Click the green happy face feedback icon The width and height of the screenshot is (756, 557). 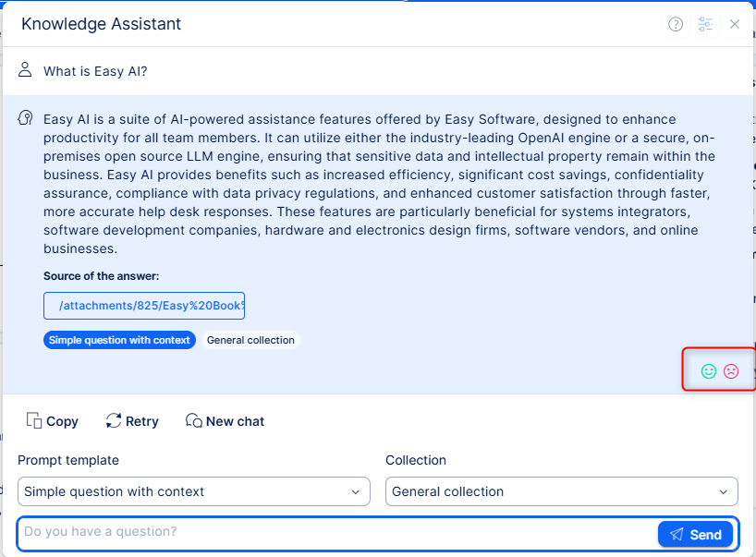pos(709,371)
